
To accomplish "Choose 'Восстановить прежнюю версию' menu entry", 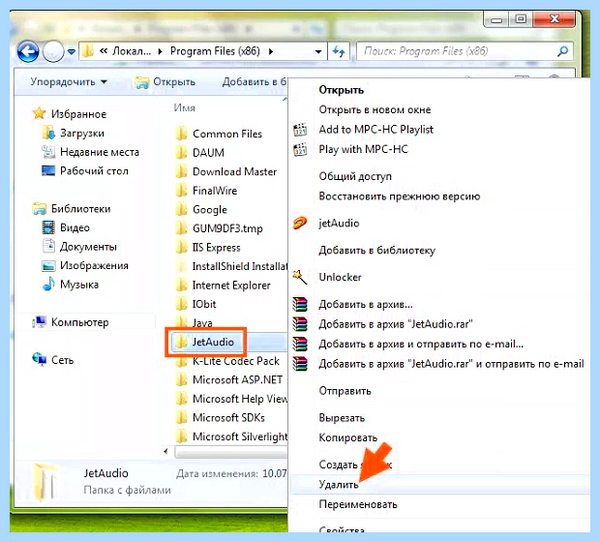I will (399, 196).
